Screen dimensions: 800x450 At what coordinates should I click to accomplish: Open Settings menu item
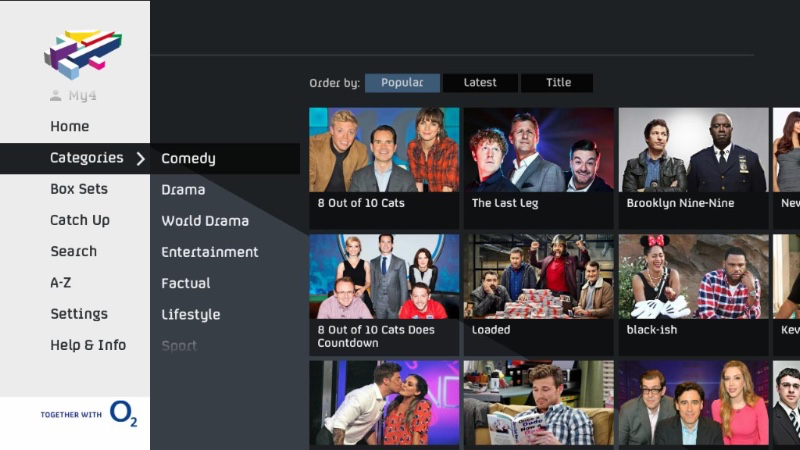[x=79, y=314]
